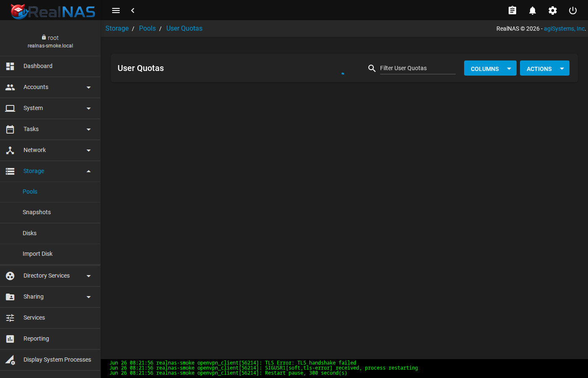The height and width of the screenshot is (378, 588).
Task: Click the Accounts people icon
Action: 10,87
